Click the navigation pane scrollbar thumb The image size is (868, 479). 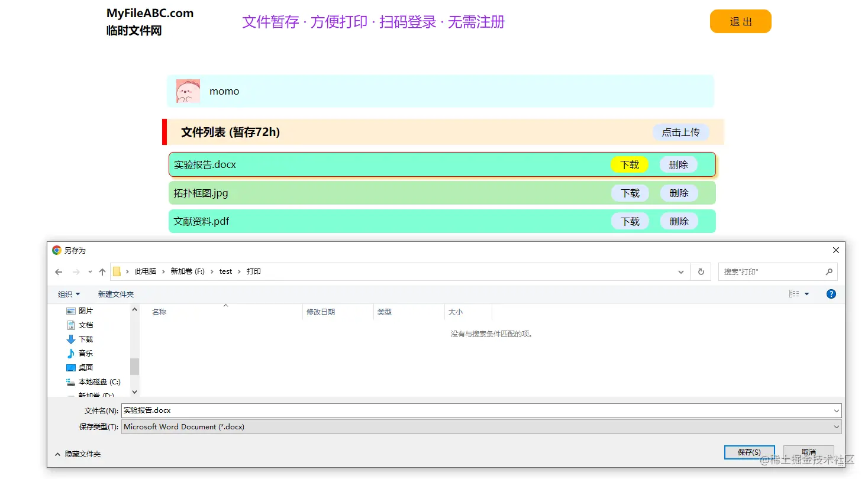click(x=134, y=367)
